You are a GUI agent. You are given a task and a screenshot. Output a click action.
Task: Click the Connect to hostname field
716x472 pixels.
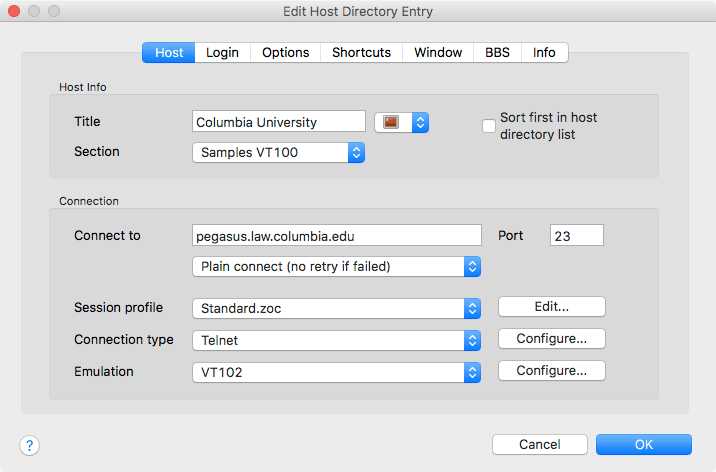click(336, 236)
